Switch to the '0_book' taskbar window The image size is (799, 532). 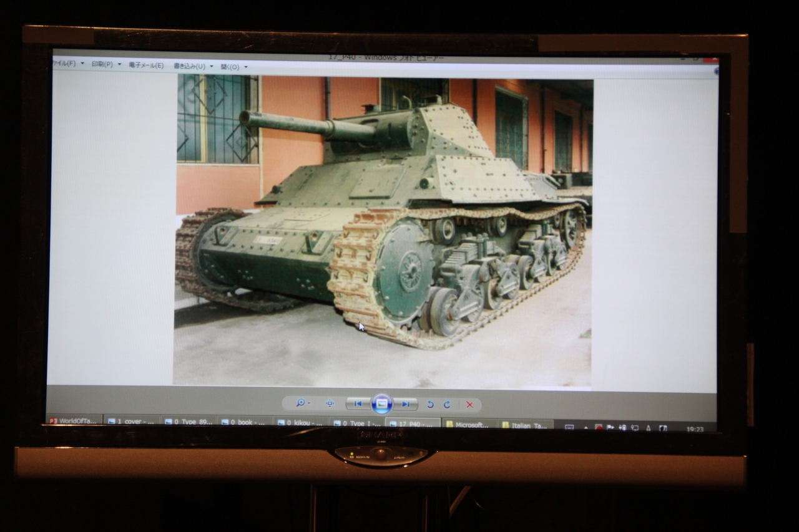245,422
